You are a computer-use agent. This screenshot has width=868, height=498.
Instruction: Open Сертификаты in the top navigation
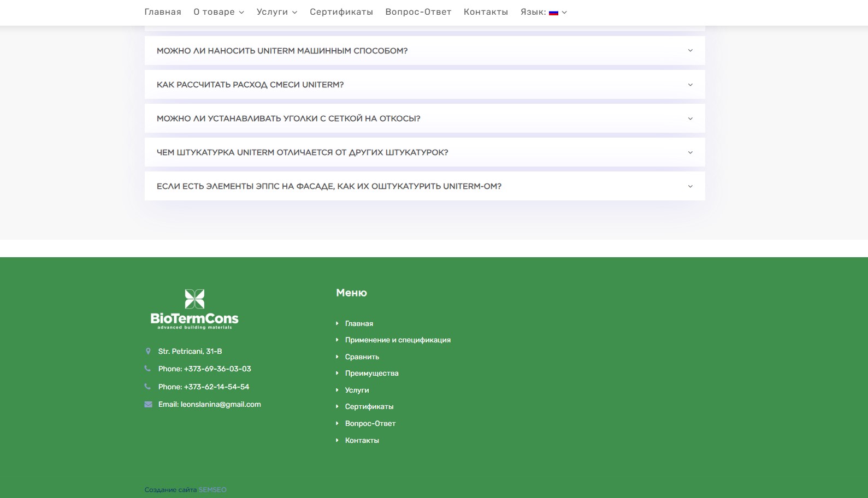pyautogui.click(x=341, y=12)
